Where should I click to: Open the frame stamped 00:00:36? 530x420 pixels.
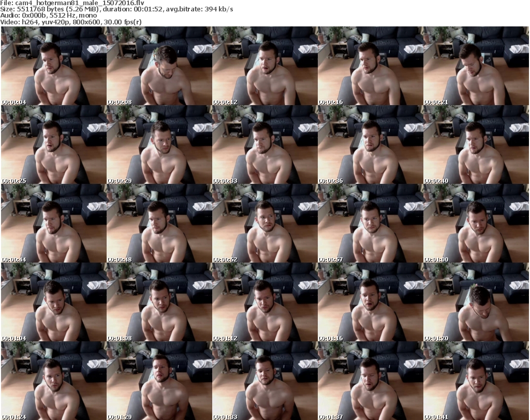point(370,144)
